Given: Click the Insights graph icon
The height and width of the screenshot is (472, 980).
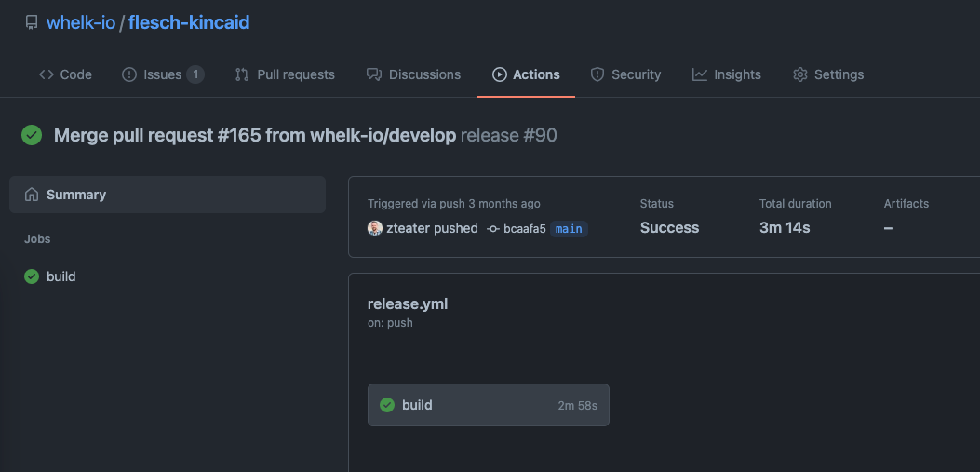Looking at the screenshot, I should point(699,74).
